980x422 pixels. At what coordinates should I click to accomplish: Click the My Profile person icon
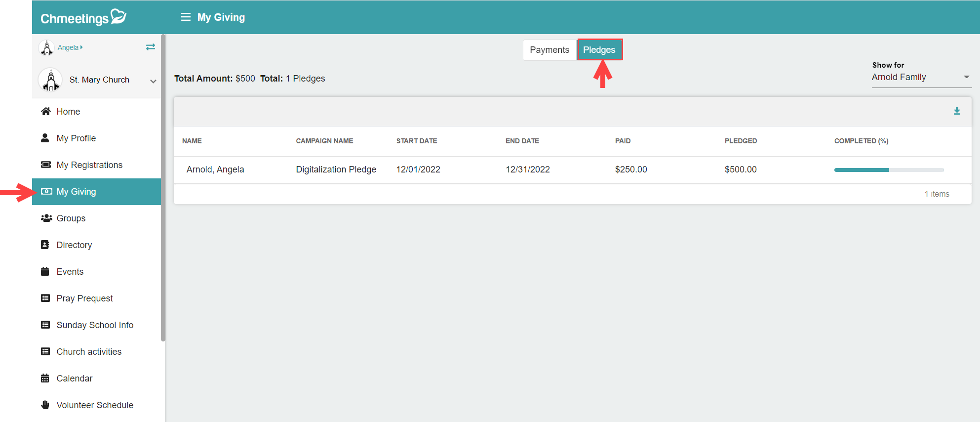(x=45, y=138)
